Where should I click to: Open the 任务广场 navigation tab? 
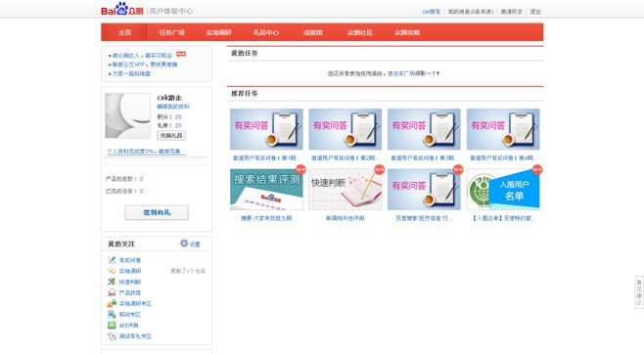171,32
